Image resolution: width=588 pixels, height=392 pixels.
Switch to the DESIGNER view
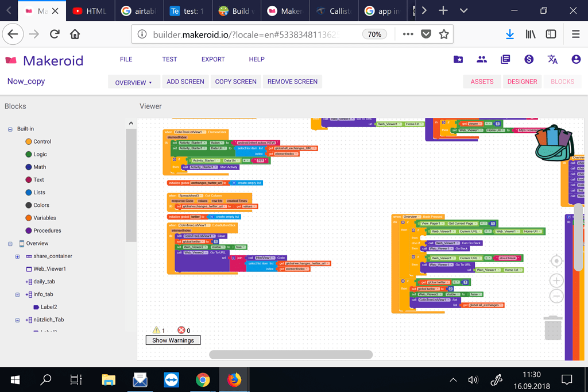(x=522, y=82)
